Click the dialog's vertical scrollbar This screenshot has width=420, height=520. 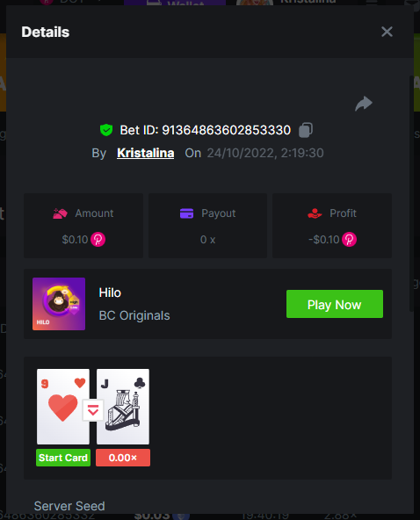(x=411, y=193)
